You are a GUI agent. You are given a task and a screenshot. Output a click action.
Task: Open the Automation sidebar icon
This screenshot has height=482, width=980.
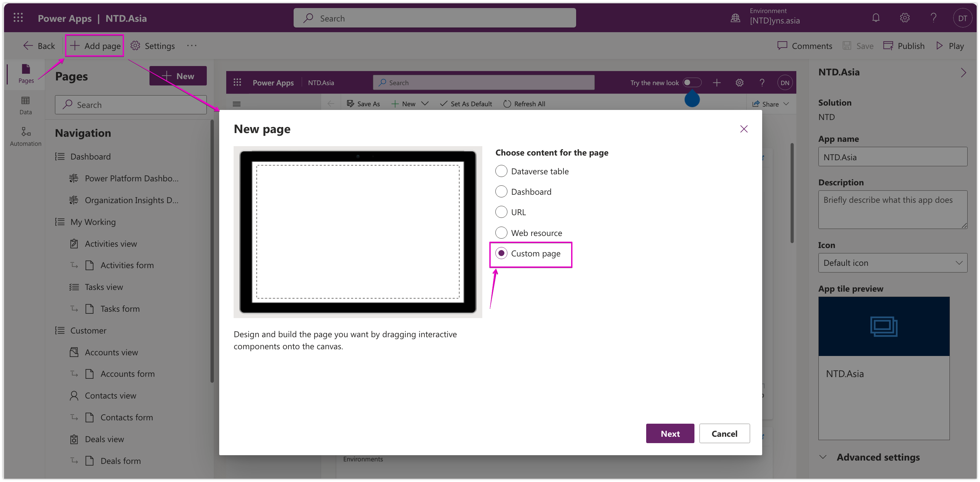click(x=25, y=136)
